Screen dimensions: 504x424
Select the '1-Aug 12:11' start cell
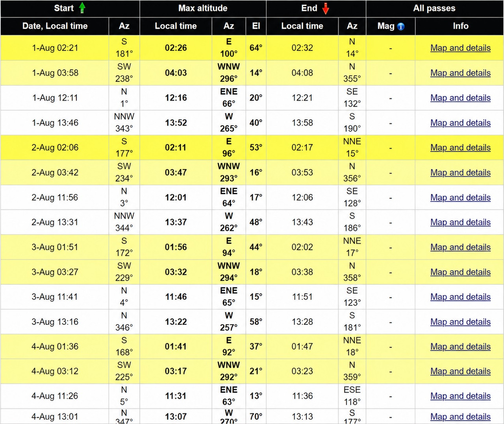(55, 98)
